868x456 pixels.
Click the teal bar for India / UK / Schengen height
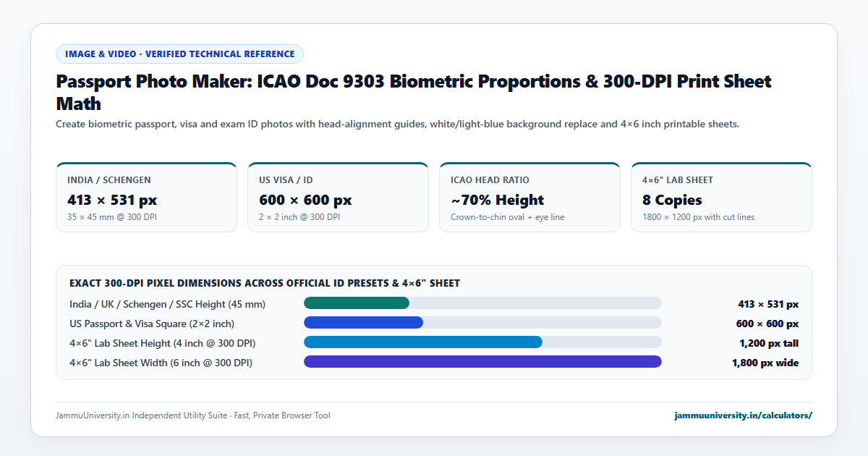pos(357,303)
